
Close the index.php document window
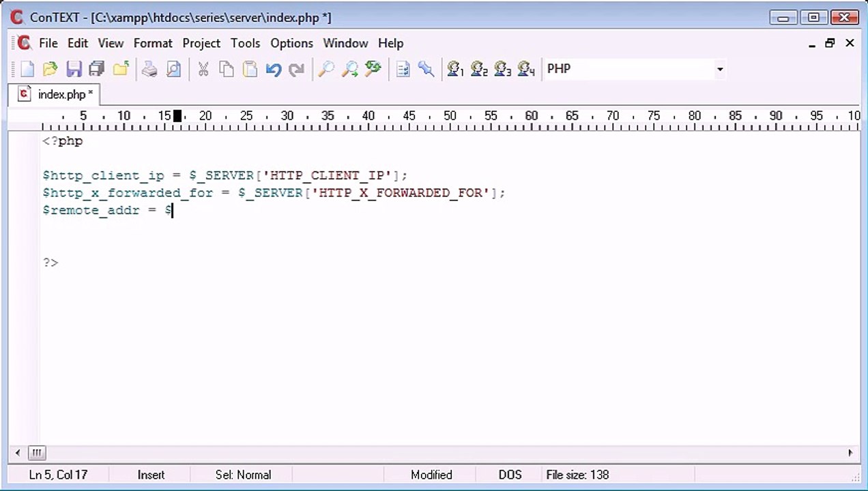point(850,43)
